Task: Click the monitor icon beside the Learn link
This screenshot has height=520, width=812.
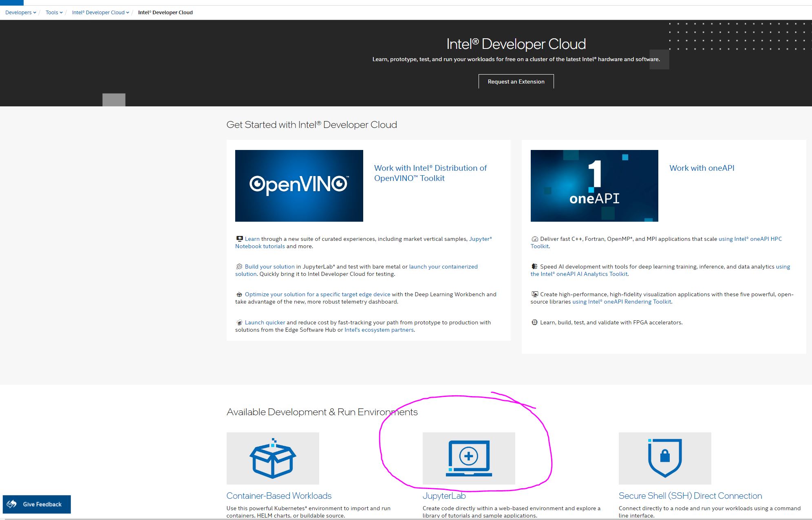Action: [x=239, y=238]
